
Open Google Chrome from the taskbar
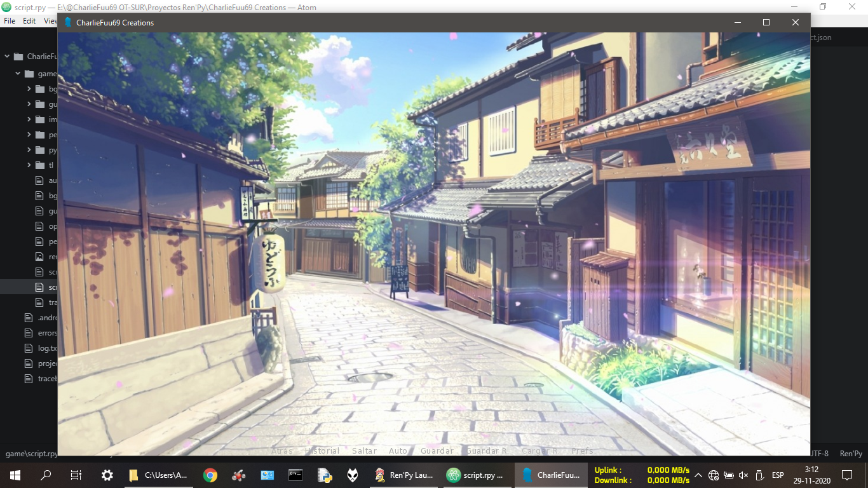click(210, 475)
